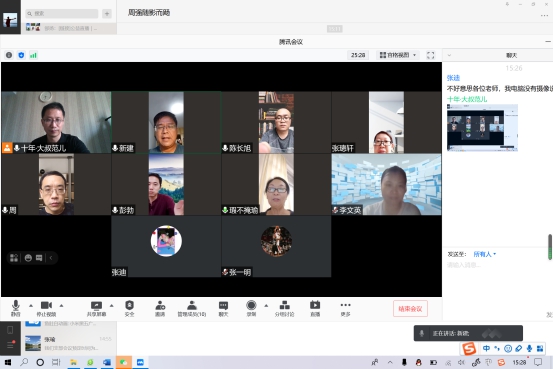Click the 直播 live stream icon
553x369 pixels.
point(315,308)
